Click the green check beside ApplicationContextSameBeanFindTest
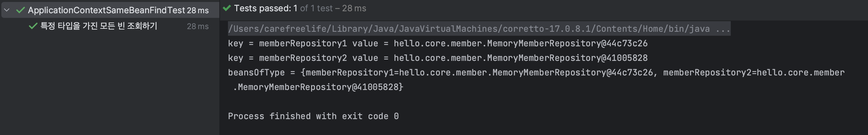868x135 pixels. (x=21, y=10)
